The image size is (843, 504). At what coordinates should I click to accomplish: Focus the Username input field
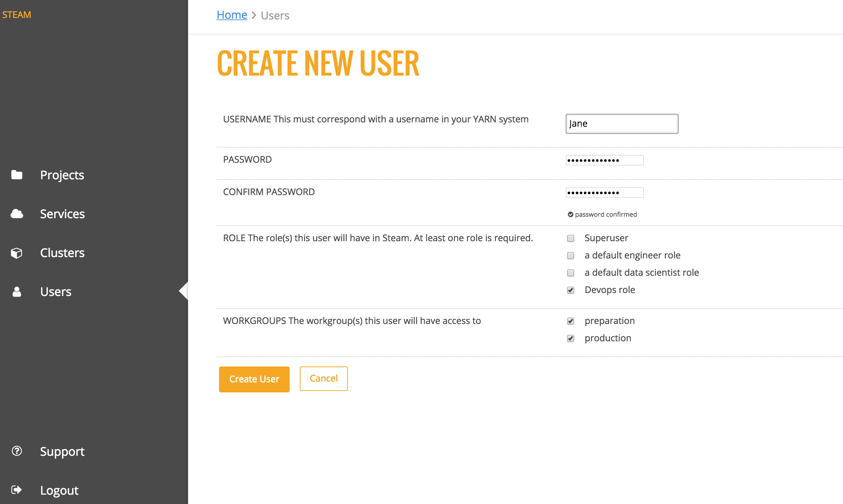(x=622, y=124)
